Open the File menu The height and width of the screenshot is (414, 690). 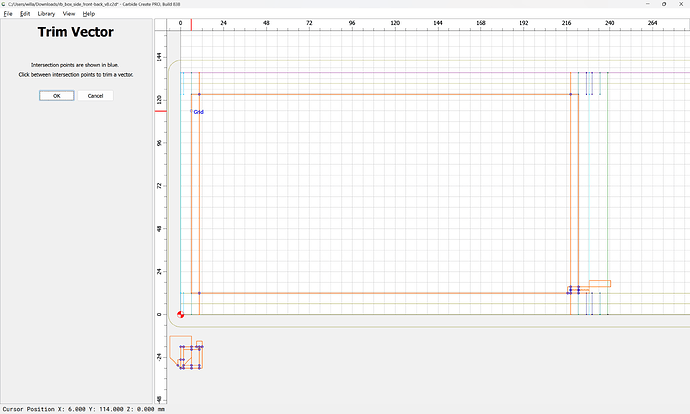(x=7, y=14)
